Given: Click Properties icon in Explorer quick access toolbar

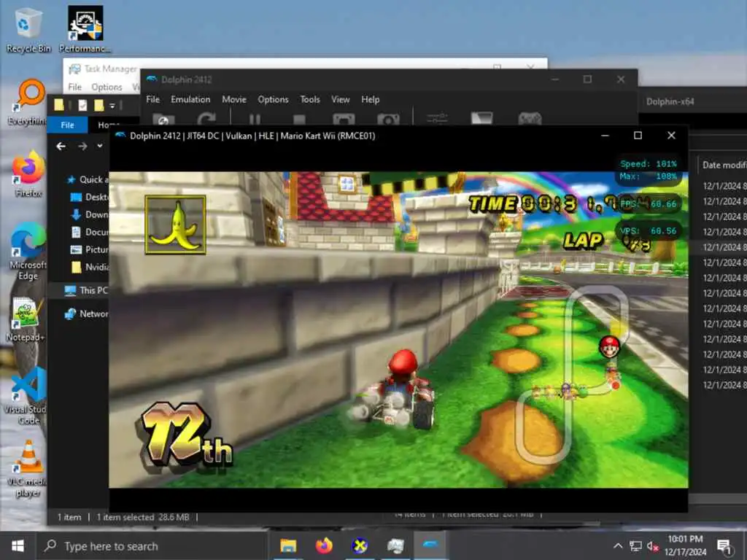Looking at the screenshot, I should 82,105.
